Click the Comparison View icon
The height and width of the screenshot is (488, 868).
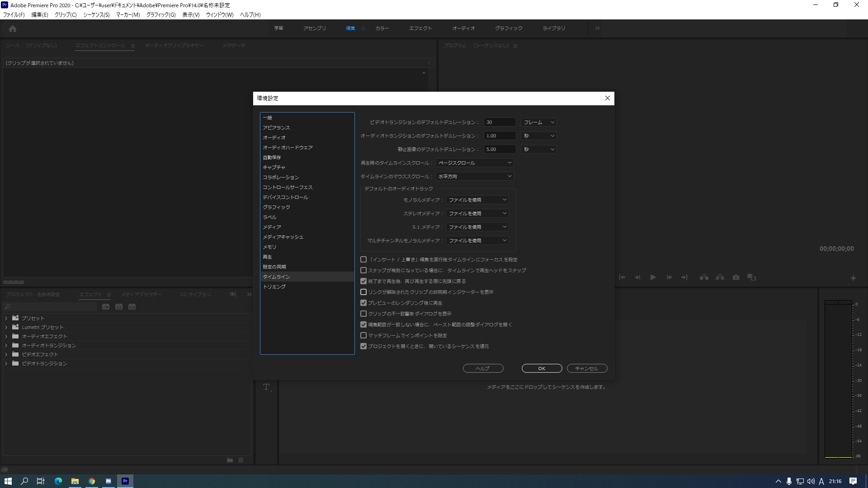coord(751,277)
